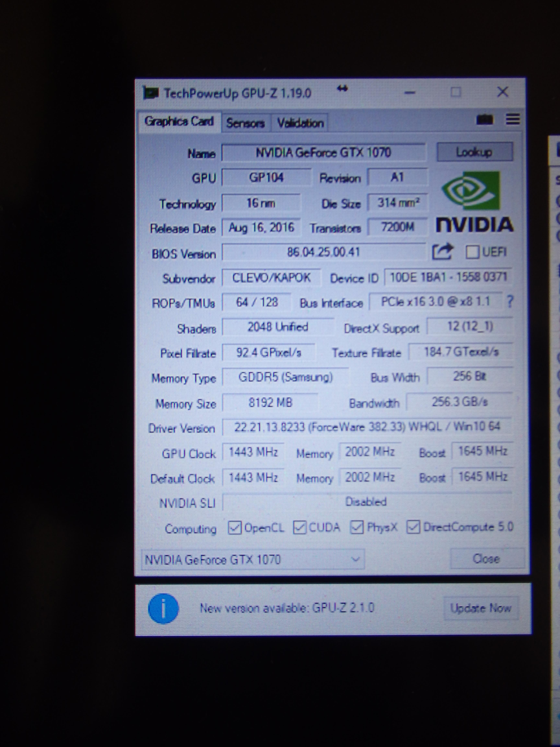560x747 pixels.
Task: Toggle the PhysX checkbox
Action: [357, 527]
